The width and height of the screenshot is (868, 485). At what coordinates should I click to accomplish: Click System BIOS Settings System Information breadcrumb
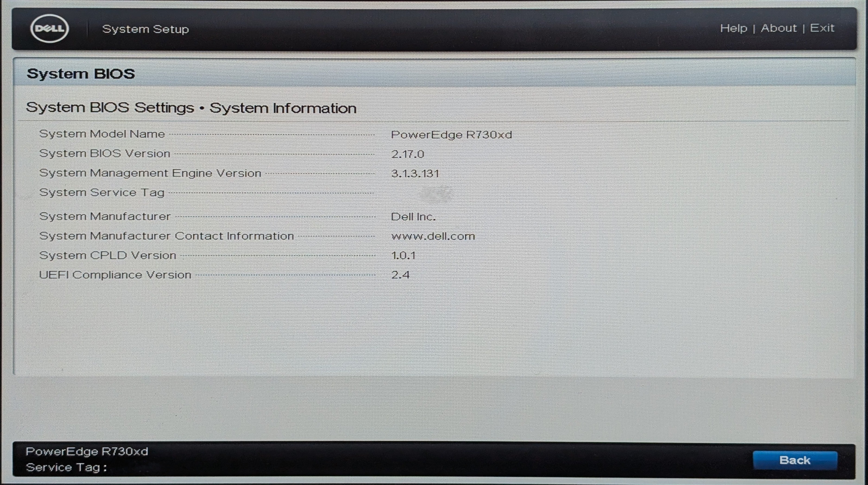coord(191,108)
